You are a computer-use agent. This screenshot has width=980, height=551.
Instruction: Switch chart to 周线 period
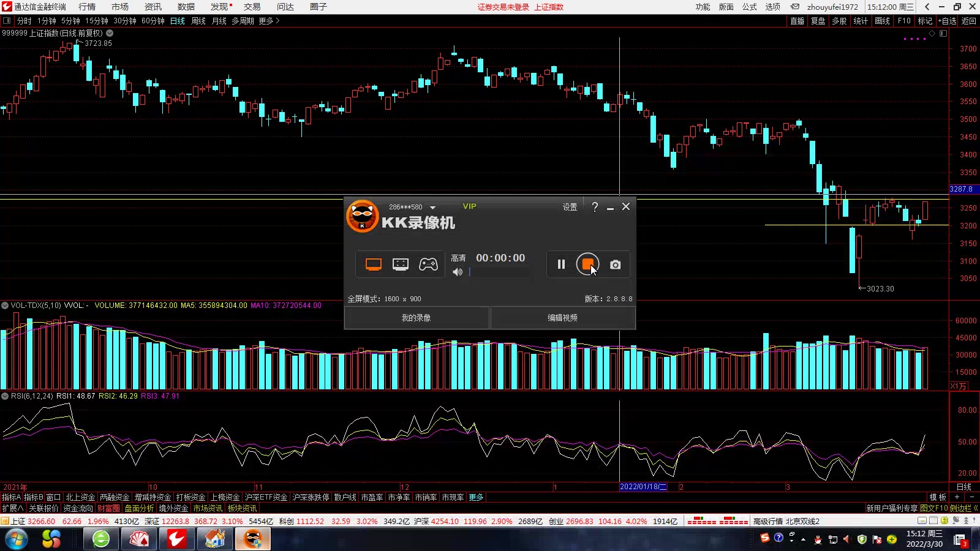[x=198, y=21]
